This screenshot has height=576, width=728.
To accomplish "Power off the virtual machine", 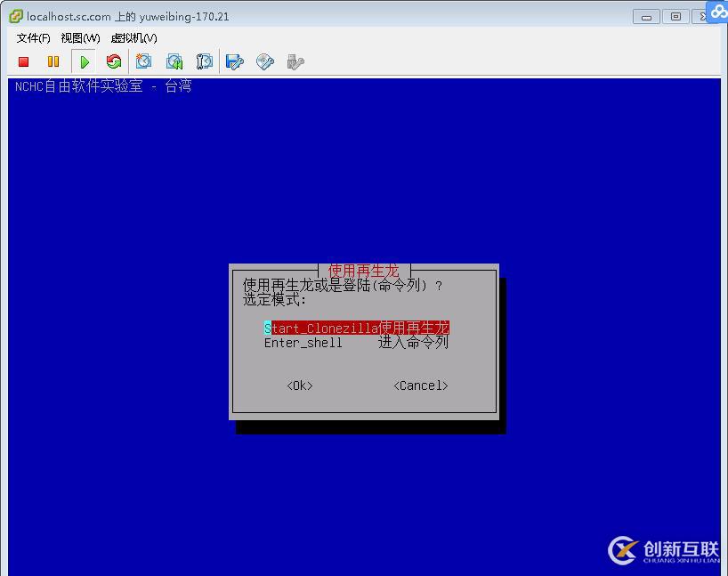I will 22,61.
